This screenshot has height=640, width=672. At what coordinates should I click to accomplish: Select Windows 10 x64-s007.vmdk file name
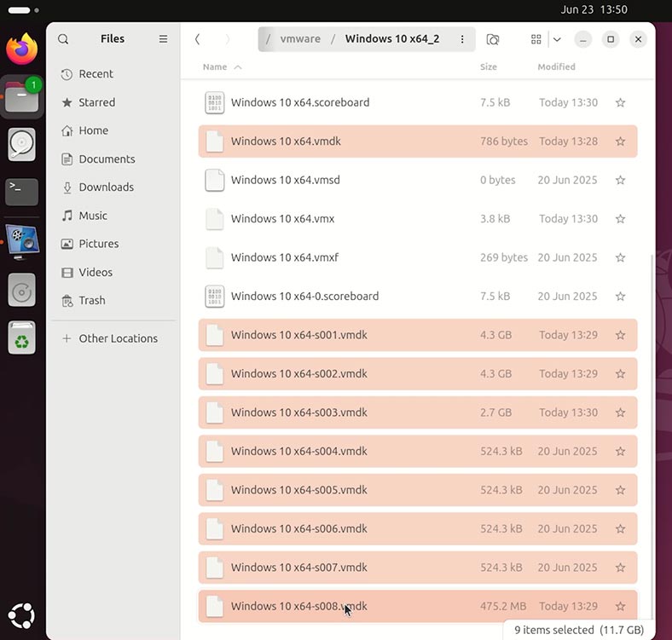pyautogui.click(x=299, y=568)
